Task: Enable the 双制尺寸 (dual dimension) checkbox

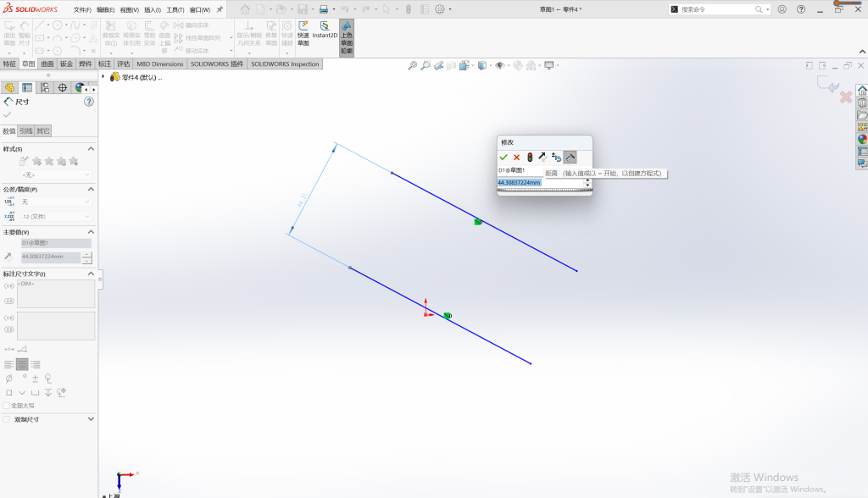Action: click(x=7, y=419)
